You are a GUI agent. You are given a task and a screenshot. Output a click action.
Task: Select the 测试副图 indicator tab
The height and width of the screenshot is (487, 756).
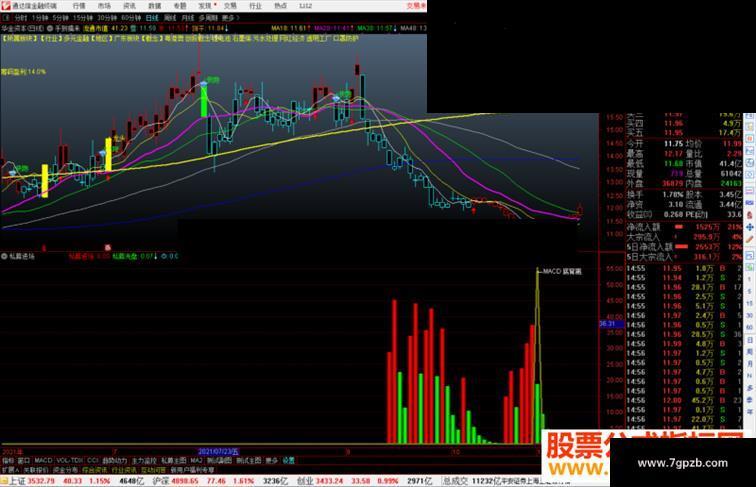[x=219, y=461]
